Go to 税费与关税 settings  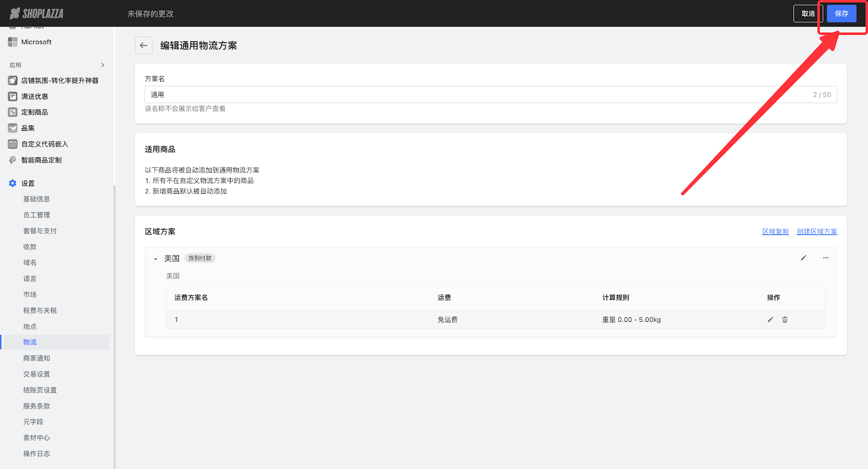[40, 310]
